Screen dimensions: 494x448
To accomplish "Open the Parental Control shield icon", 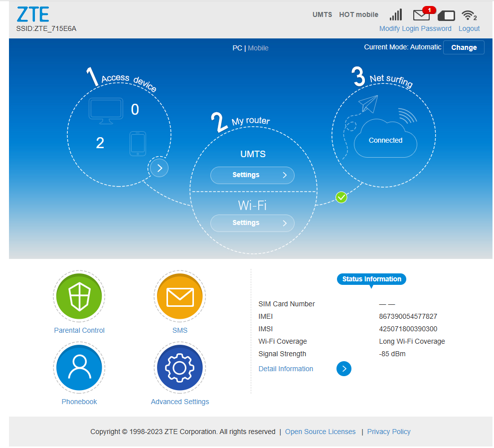I will point(79,296).
